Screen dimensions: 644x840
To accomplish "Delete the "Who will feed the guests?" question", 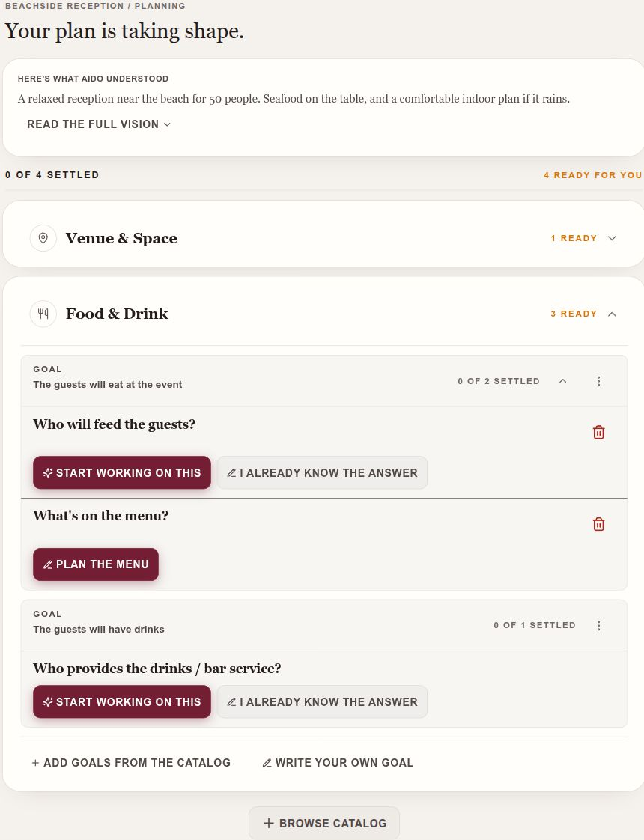I will [x=598, y=432].
